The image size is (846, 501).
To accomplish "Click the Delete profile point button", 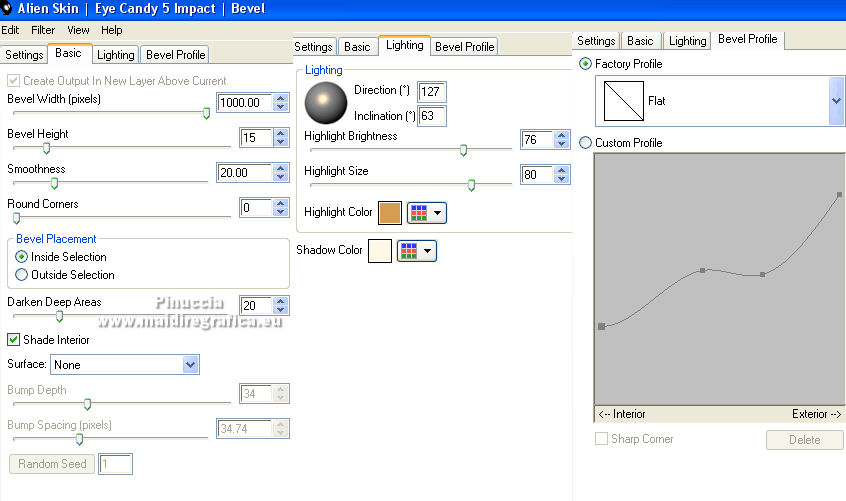I will tap(804, 440).
